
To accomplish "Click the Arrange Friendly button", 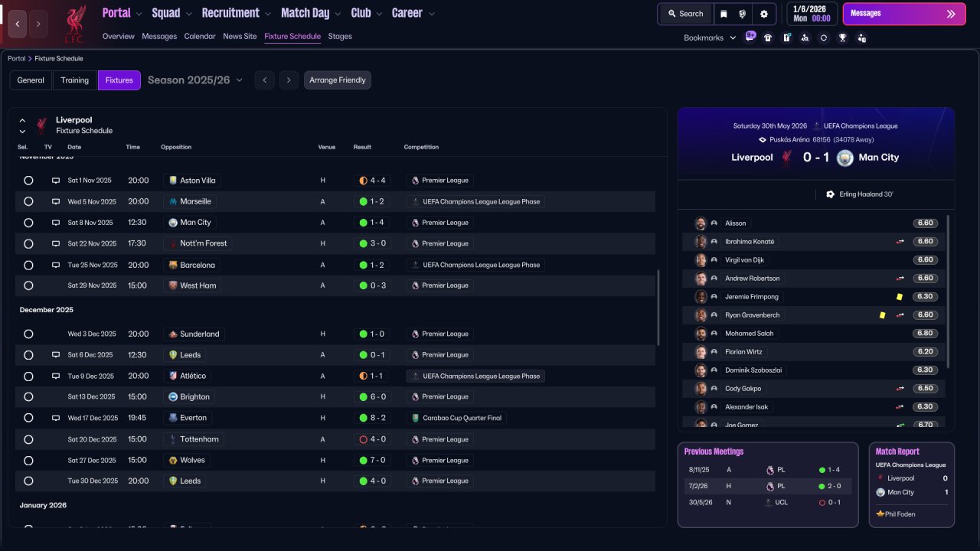I will pyautogui.click(x=338, y=80).
